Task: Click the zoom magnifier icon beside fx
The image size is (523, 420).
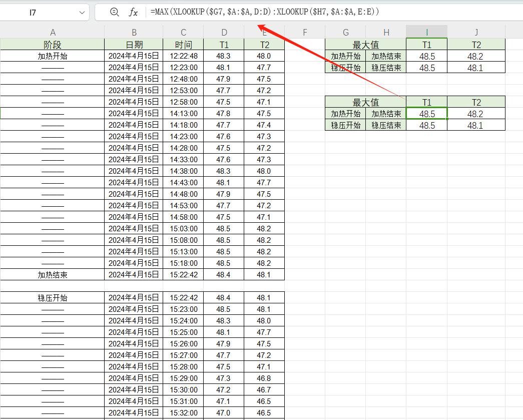Action: coord(115,13)
